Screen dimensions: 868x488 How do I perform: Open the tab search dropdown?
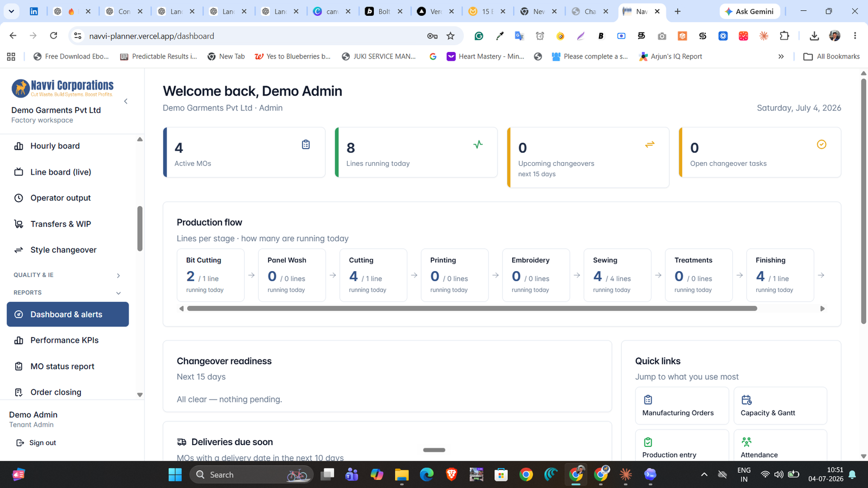point(11,11)
